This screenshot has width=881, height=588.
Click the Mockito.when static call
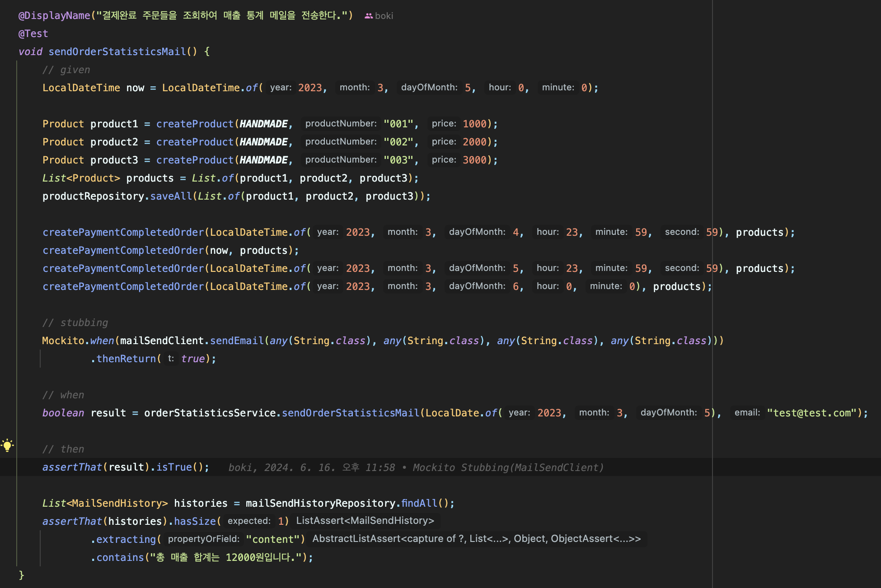[102, 341]
